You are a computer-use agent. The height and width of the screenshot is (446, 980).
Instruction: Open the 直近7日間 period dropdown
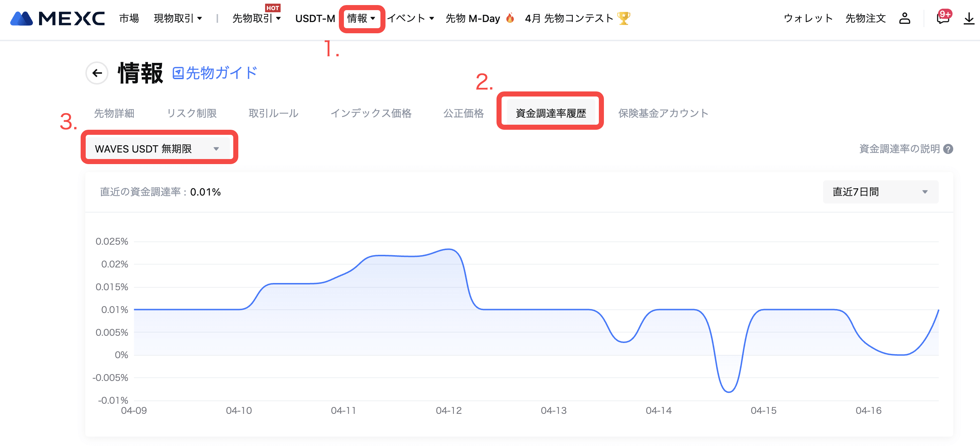point(880,192)
